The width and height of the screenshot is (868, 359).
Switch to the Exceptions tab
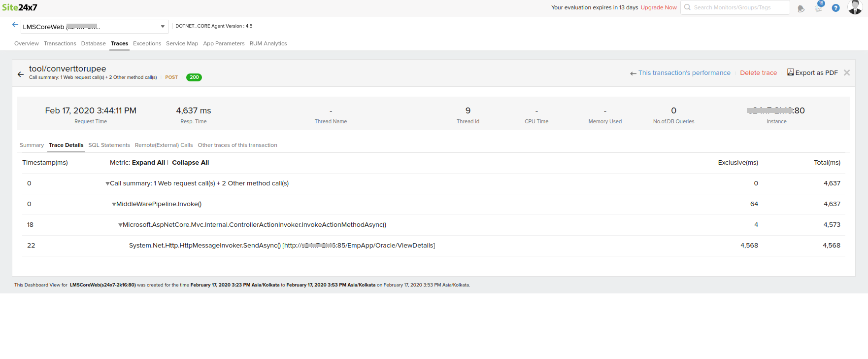click(147, 43)
